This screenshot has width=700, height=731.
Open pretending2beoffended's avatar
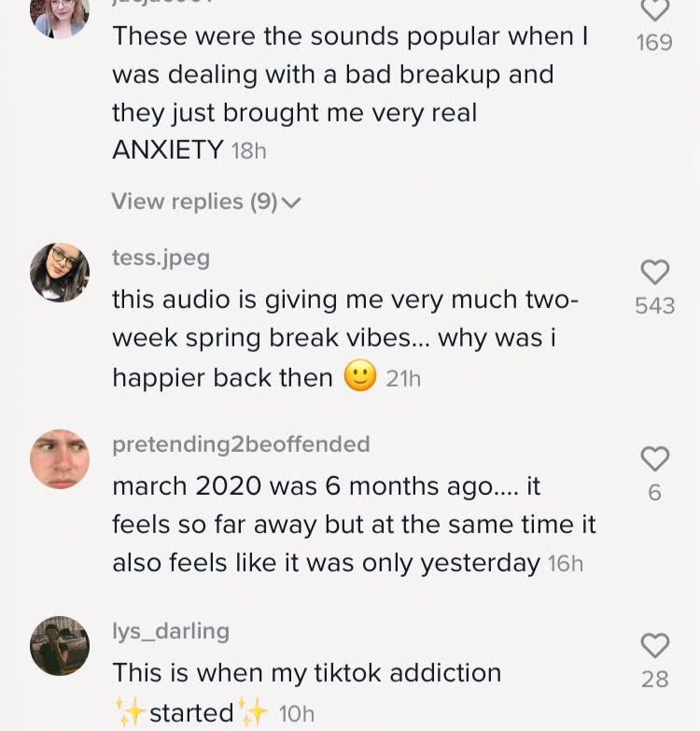(x=60, y=459)
